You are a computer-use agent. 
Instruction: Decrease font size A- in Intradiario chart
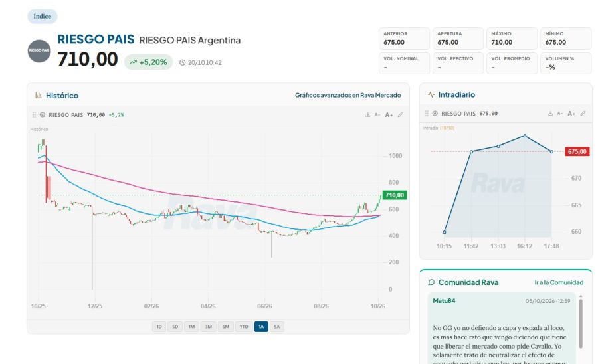[x=560, y=113]
